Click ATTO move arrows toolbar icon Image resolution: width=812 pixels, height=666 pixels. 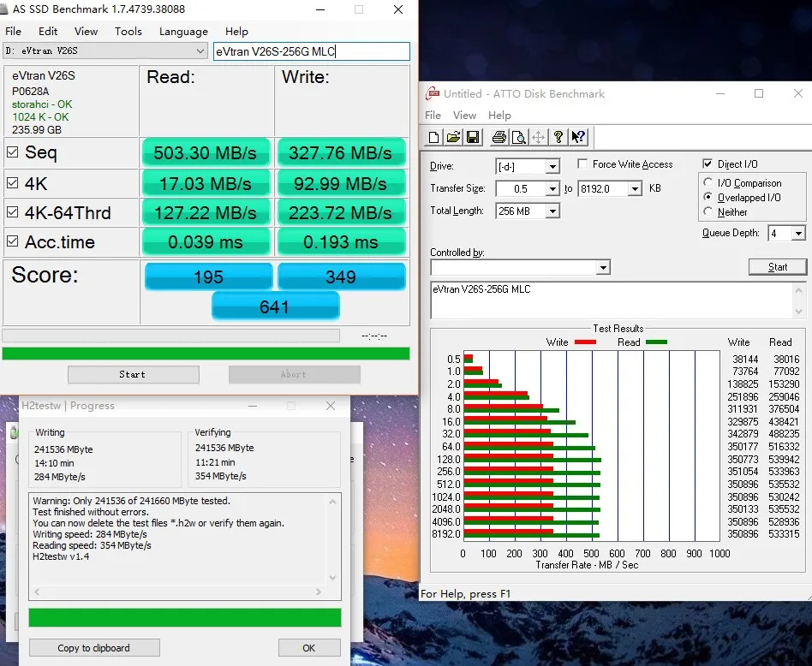538,137
